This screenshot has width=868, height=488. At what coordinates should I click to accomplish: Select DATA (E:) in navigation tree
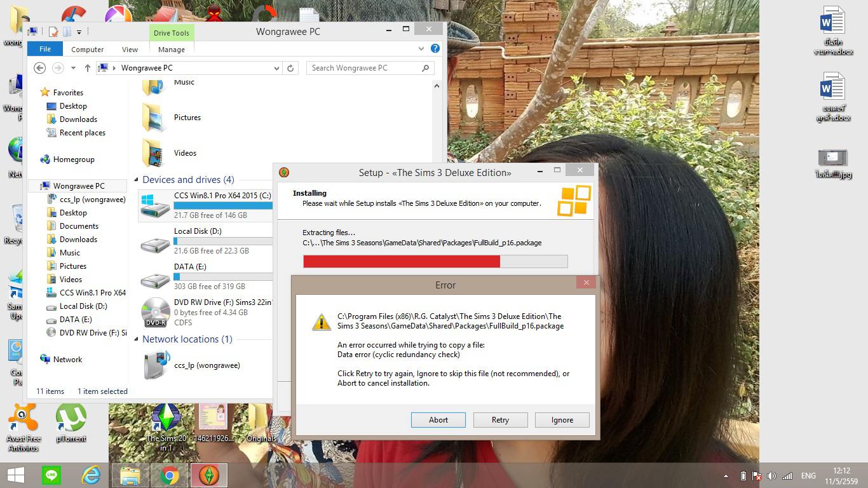(x=76, y=320)
